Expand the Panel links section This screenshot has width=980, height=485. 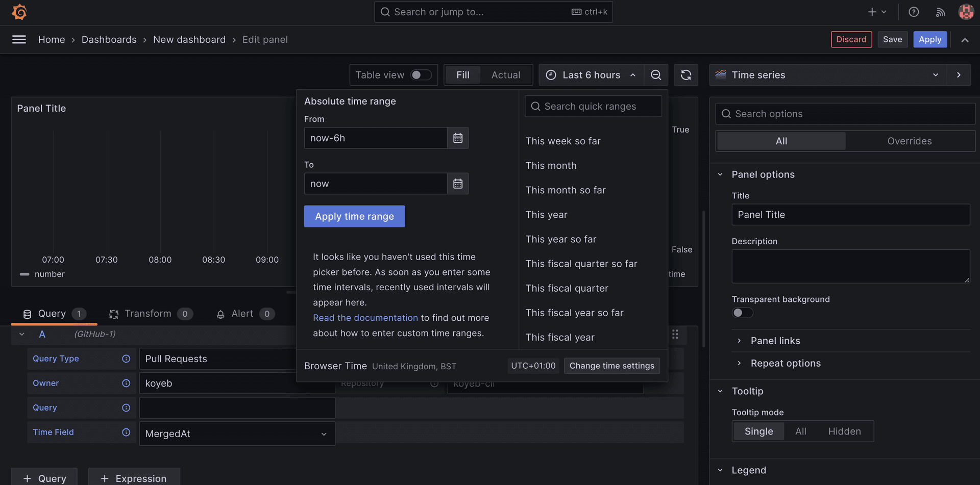point(775,341)
